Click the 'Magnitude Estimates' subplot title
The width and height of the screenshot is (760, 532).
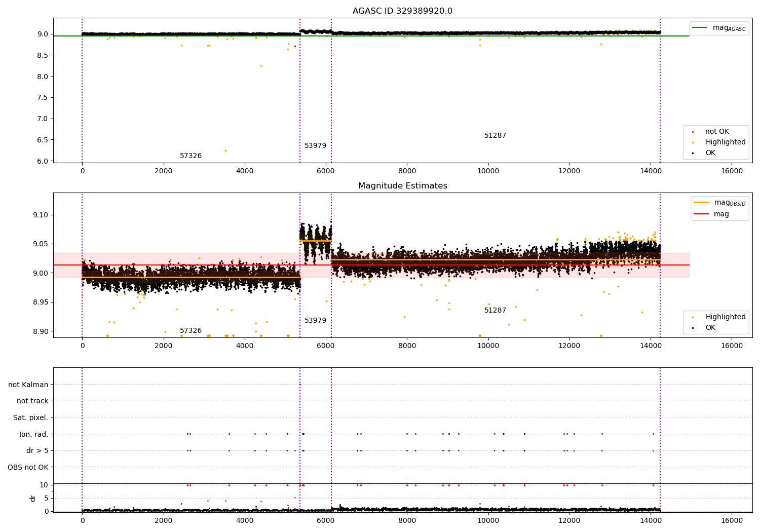402,186
